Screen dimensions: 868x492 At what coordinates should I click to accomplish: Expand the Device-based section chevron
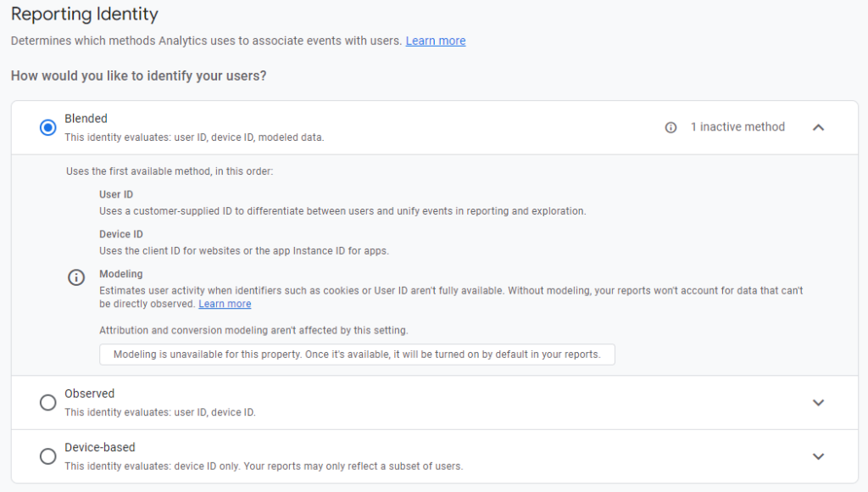(x=818, y=456)
